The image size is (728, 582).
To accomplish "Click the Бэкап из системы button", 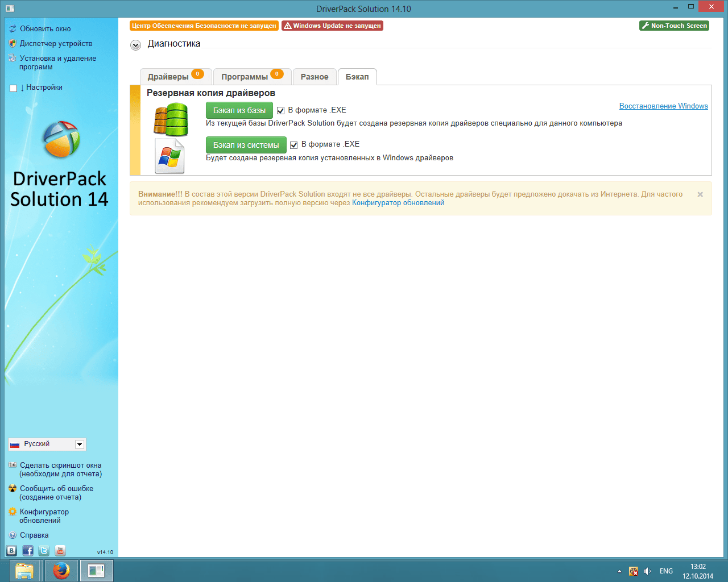I will point(246,145).
